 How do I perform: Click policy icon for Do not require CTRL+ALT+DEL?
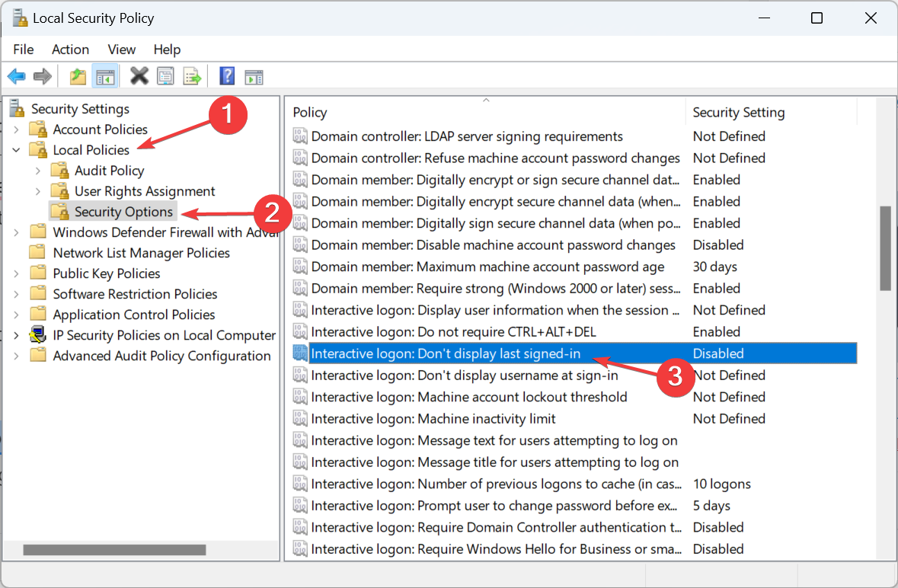tap(300, 331)
